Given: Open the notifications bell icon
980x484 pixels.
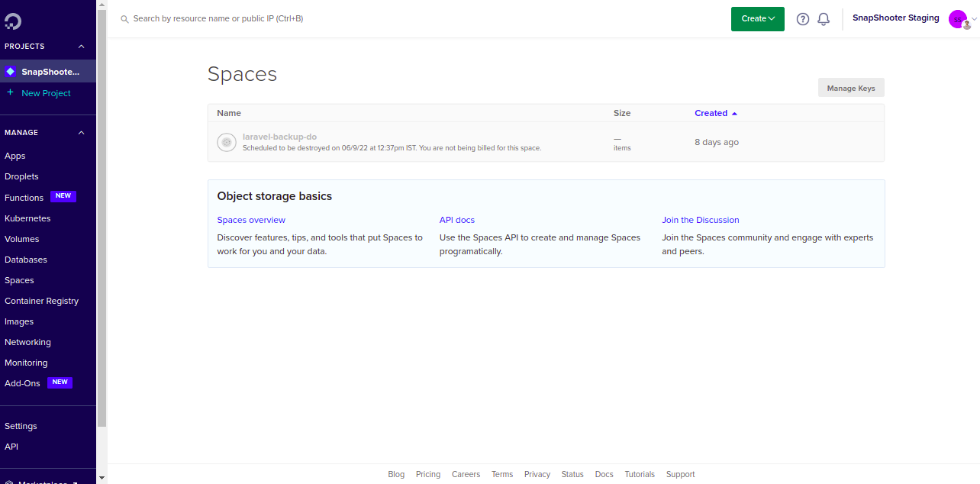Looking at the screenshot, I should [x=824, y=19].
